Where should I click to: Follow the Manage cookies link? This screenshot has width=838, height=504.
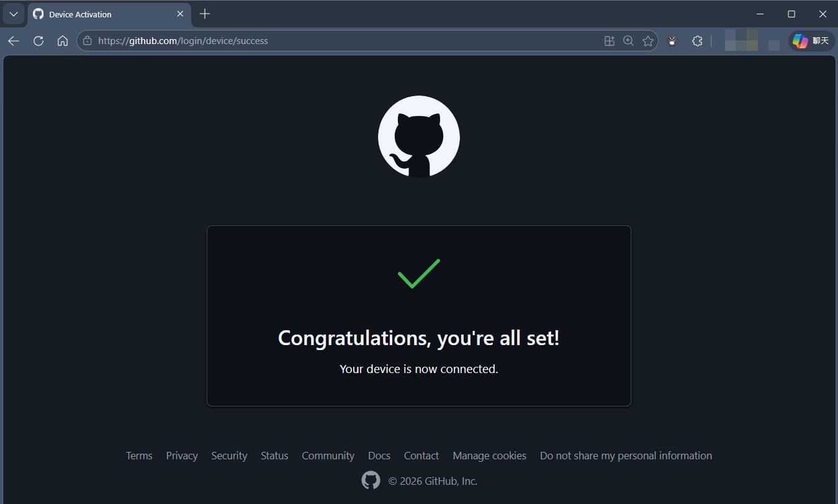click(x=489, y=456)
